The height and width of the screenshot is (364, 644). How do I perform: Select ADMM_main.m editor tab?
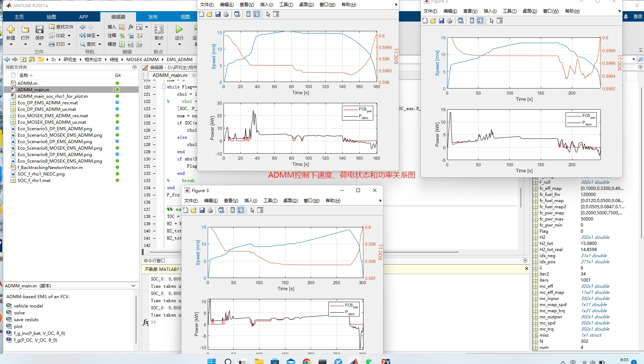pos(170,76)
